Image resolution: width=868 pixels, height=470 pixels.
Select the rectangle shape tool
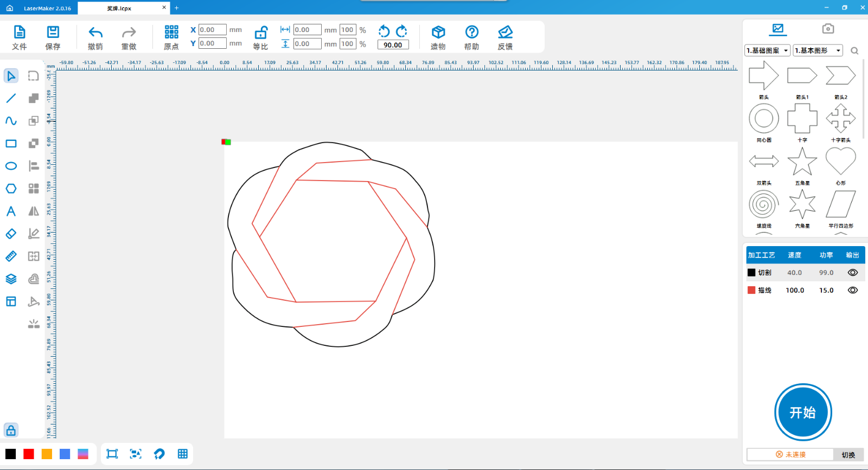(11, 144)
